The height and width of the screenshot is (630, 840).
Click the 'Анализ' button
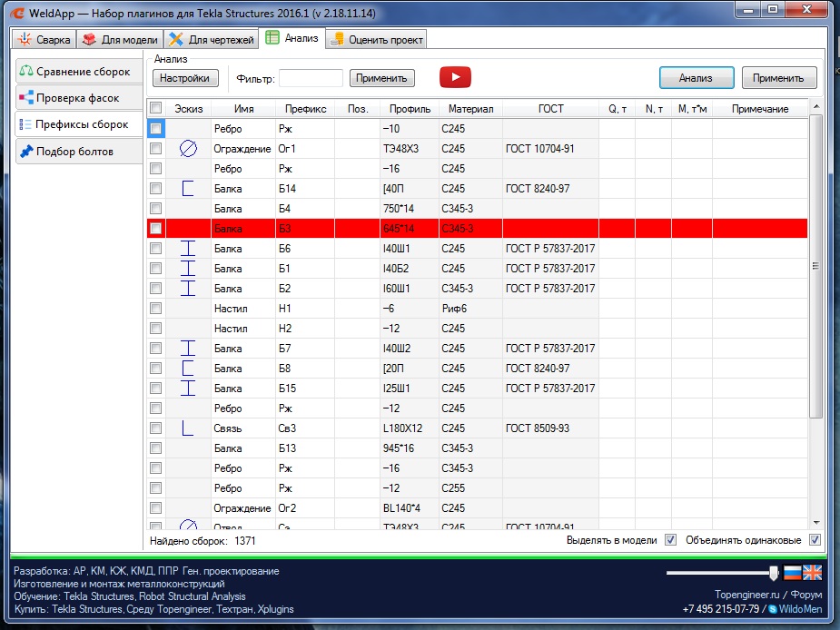pos(696,78)
